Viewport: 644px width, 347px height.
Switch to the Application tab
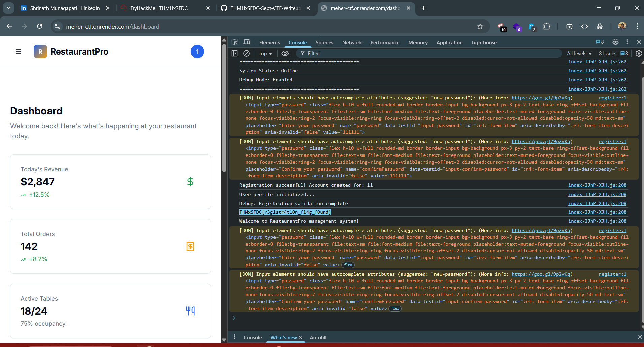pyautogui.click(x=449, y=43)
